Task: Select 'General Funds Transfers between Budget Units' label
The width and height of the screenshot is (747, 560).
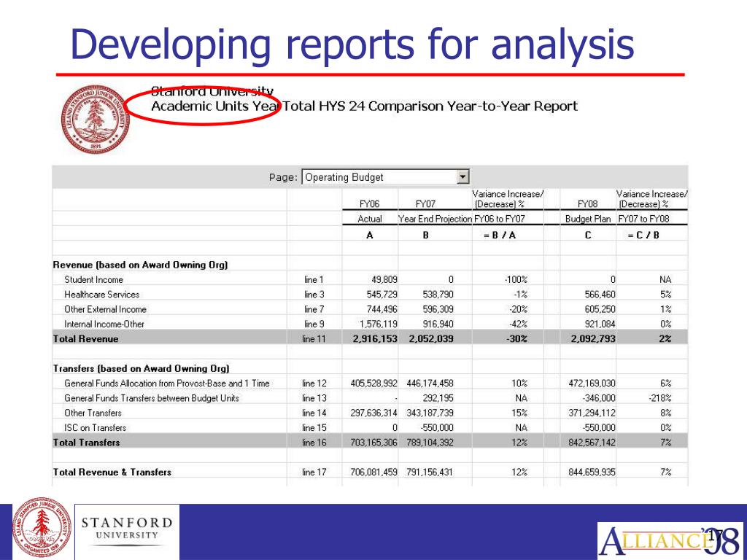Action: [x=152, y=398]
